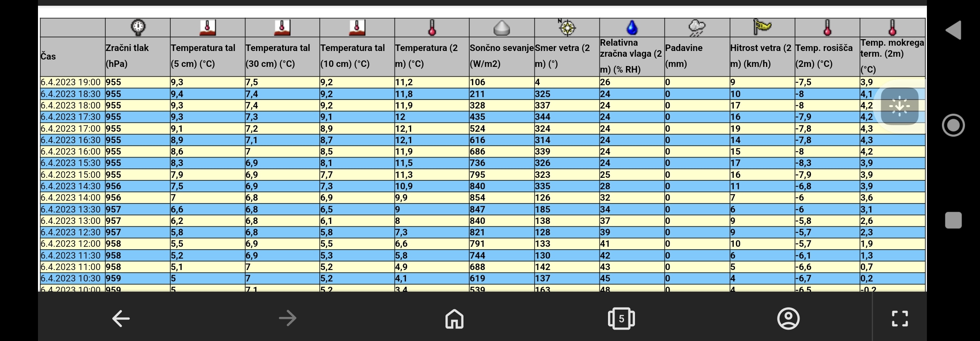Open the tab switcher showing 5 tabs

pyautogui.click(x=621, y=318)
